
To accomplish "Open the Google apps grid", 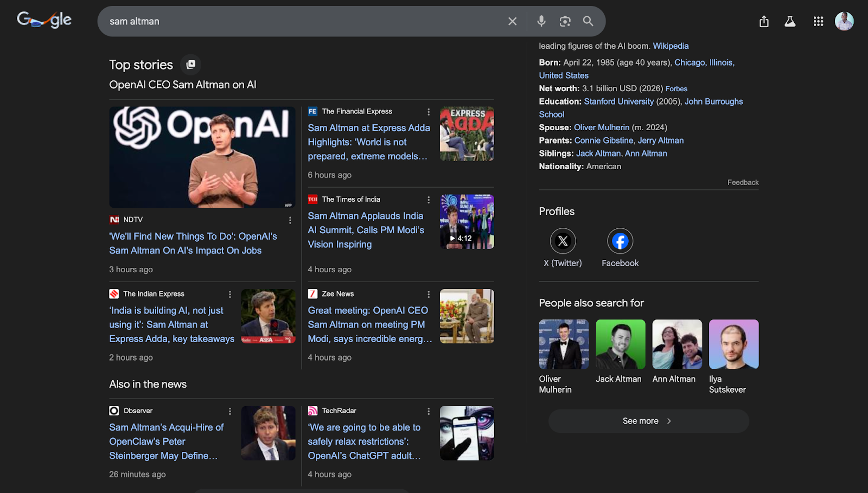I will pyautogui.click(x=818, y=22).
